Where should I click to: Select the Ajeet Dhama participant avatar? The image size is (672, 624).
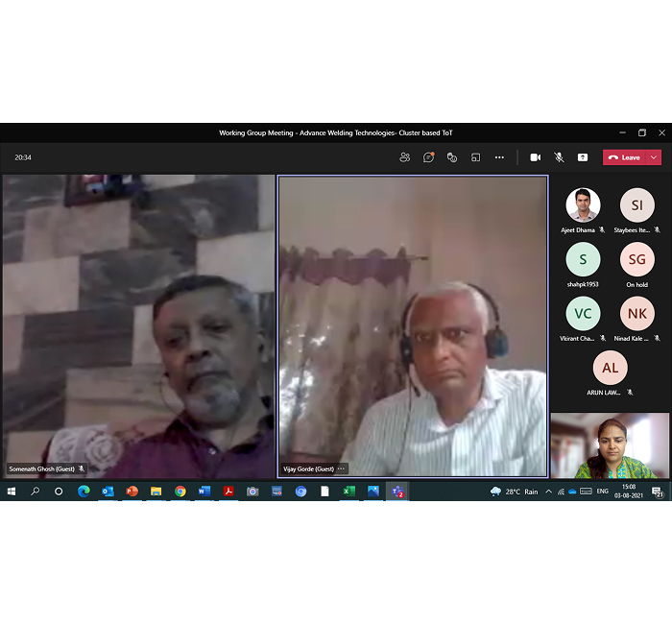point(583,205)
